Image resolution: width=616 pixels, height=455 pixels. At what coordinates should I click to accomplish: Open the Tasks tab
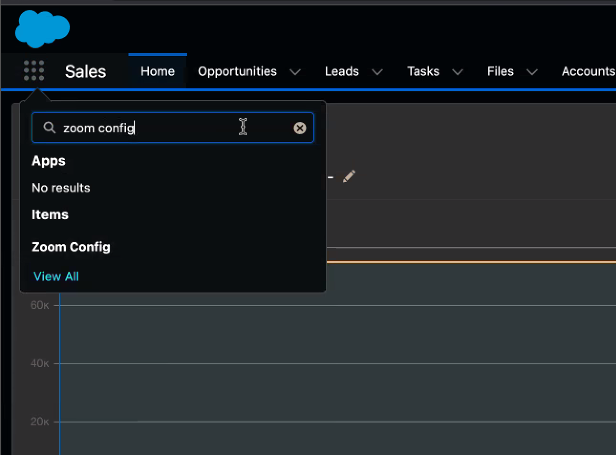(x=423, y=71)
